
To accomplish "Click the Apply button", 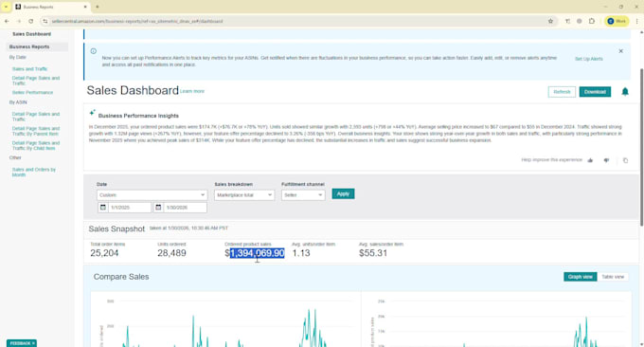I will (343, 193).
